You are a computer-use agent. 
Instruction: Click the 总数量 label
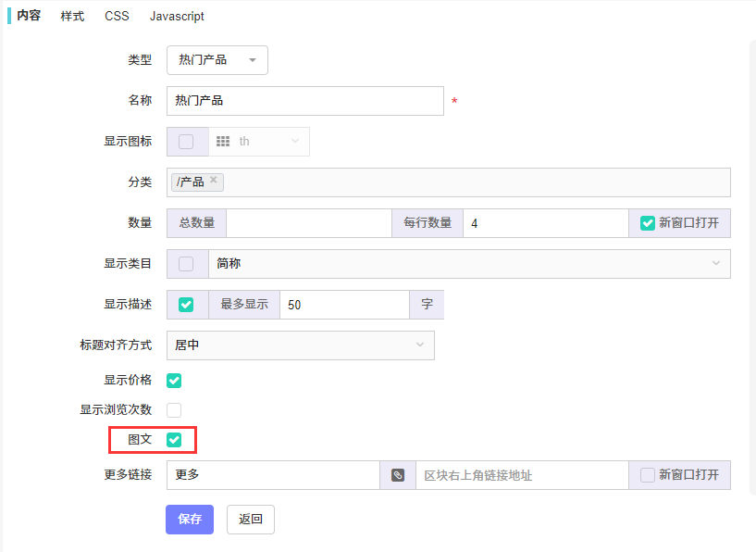(x=197, y=223)
